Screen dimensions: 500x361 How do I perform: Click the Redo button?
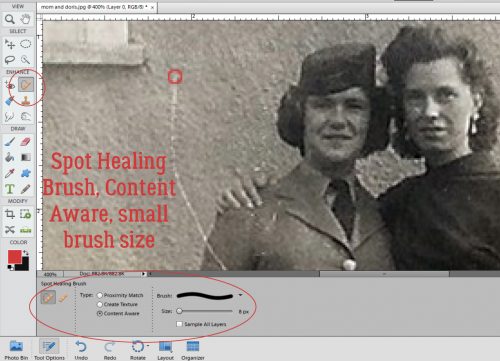pos(110,350)
